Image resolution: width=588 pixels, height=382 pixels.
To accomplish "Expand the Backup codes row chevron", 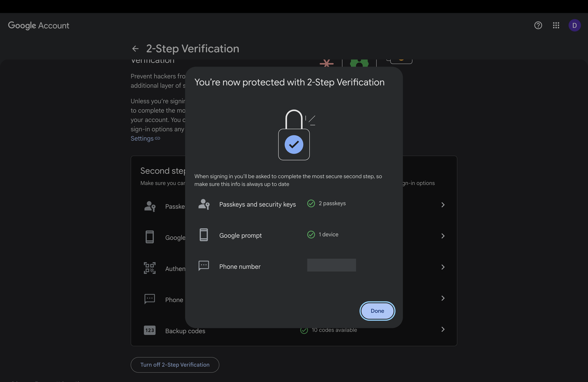I will pos(443,330).
